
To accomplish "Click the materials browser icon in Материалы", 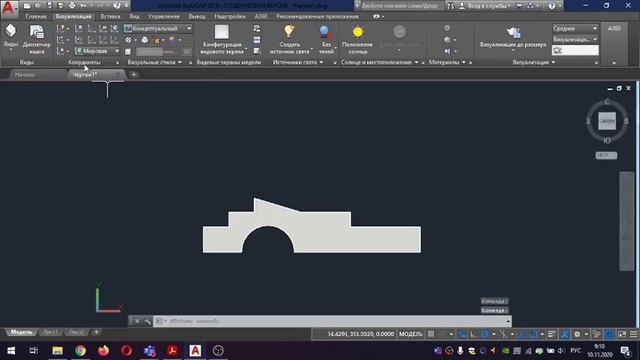I will coord(447,28).
